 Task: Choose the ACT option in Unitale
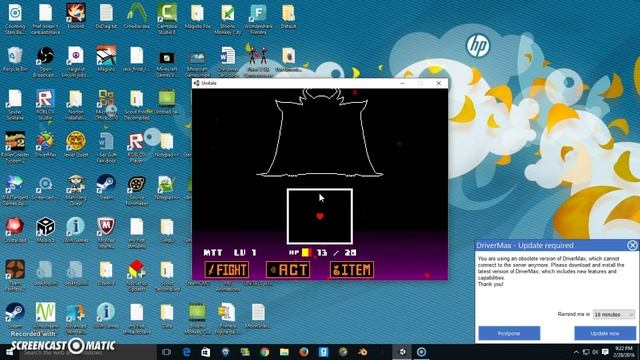click(288, 270)
